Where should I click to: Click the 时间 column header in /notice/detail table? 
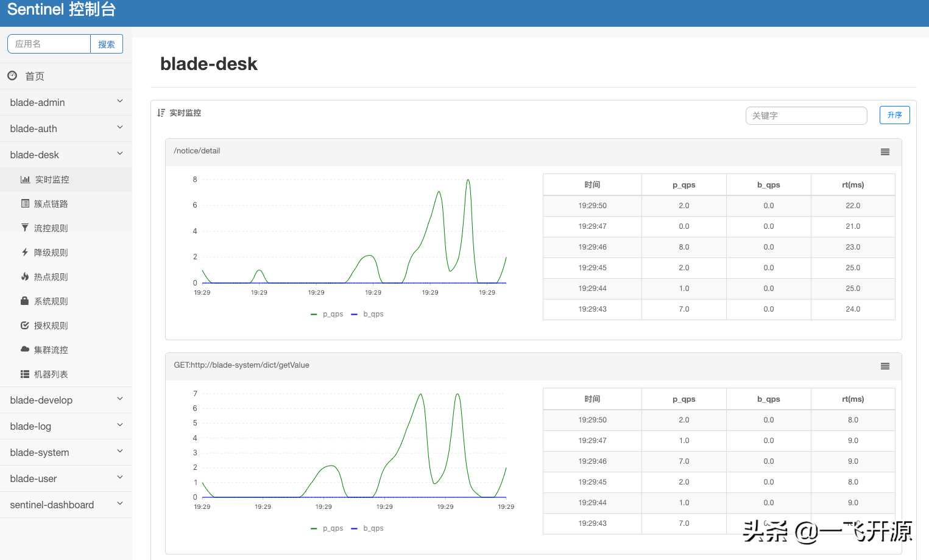(x=592, y=184)
